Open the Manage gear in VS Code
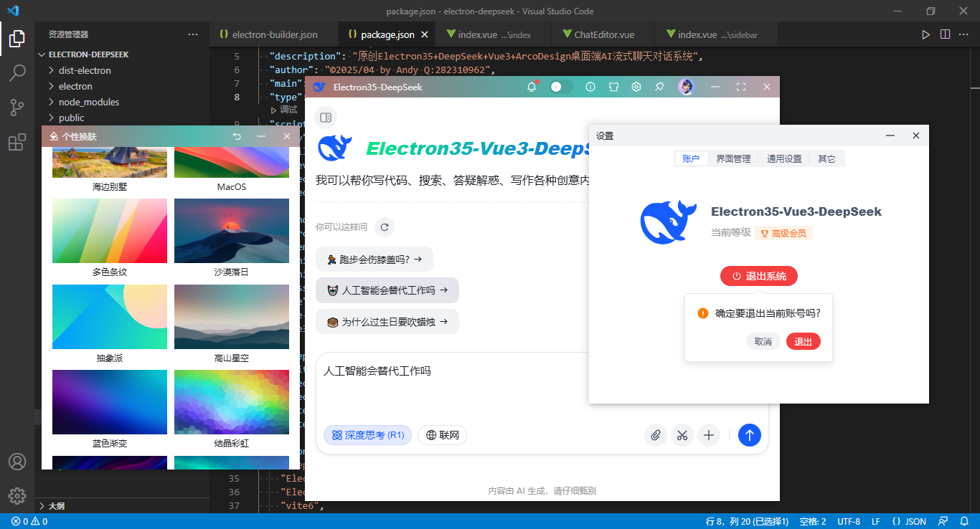The height and width of the screenshot is (529, 980). pyautogui.click(x=17, y=495)
